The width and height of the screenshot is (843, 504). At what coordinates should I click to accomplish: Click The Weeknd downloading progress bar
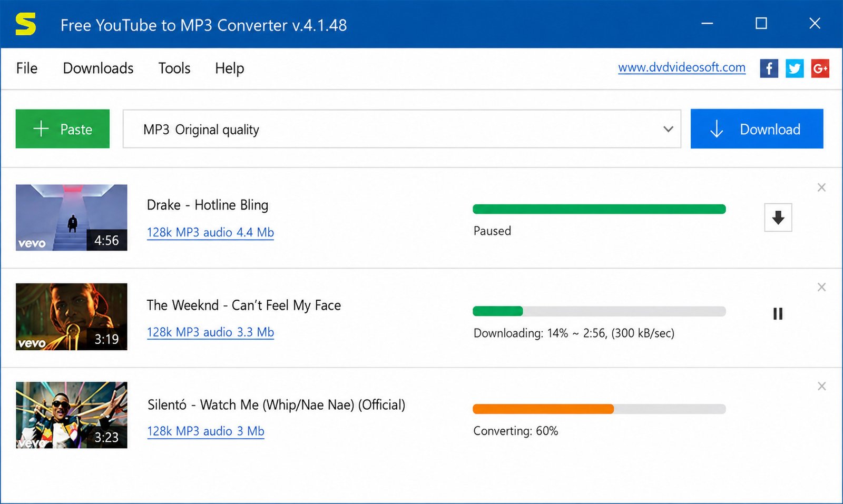point(599,311)
